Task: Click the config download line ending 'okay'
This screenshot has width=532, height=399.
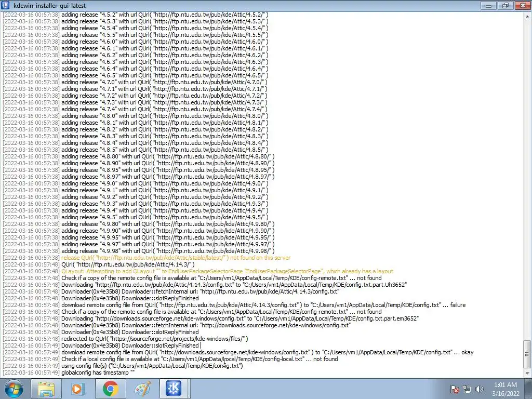Action: pos(238,352)
